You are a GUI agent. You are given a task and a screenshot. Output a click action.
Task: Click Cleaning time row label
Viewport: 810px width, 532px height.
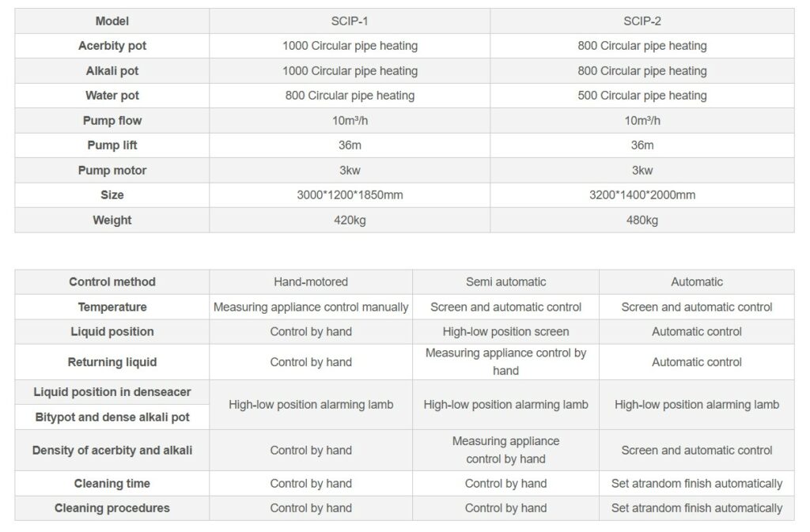(x=112, y=484)
